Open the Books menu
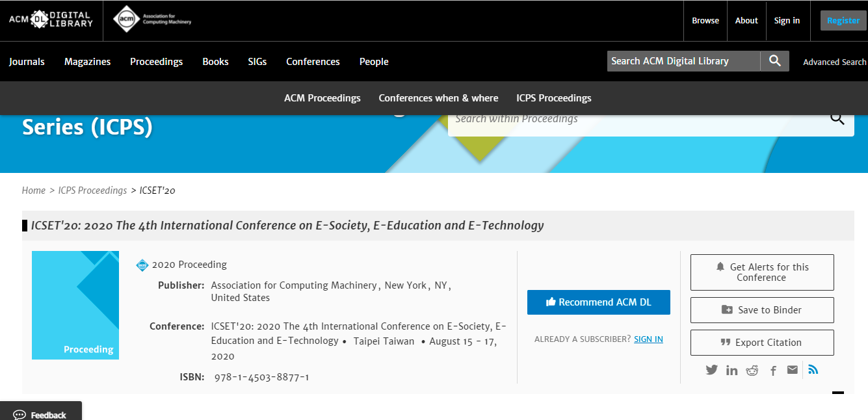This screenshot has width=868, height=420. click(215, 62)
